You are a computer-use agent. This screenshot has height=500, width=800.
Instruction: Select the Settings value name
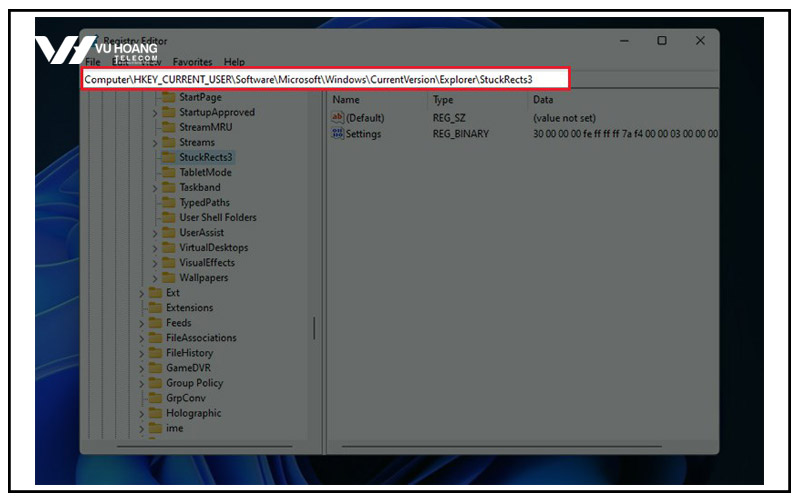click(363, 134)
